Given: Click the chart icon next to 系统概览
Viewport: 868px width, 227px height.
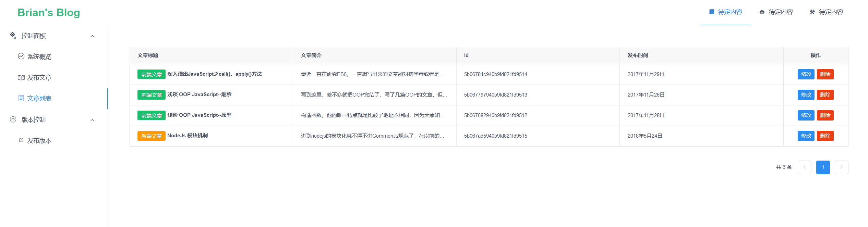Looking at the screenshot, I should coord(21,56).
